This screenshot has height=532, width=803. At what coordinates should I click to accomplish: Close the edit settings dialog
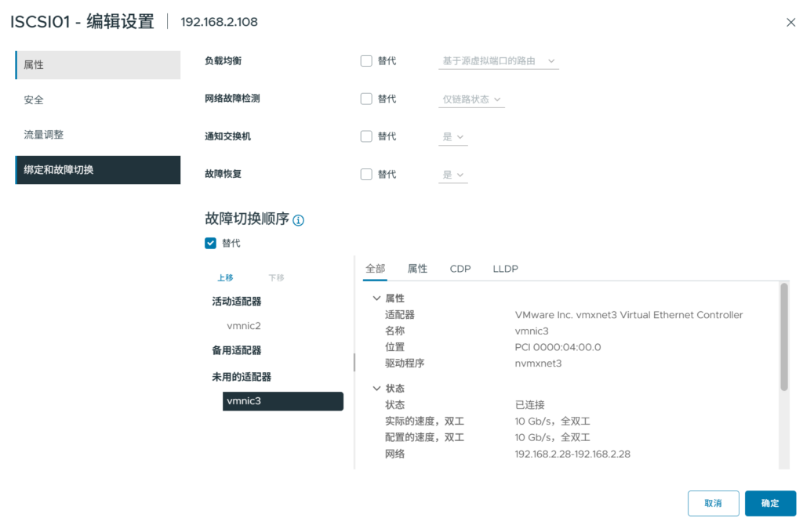[x=790, y=23]
